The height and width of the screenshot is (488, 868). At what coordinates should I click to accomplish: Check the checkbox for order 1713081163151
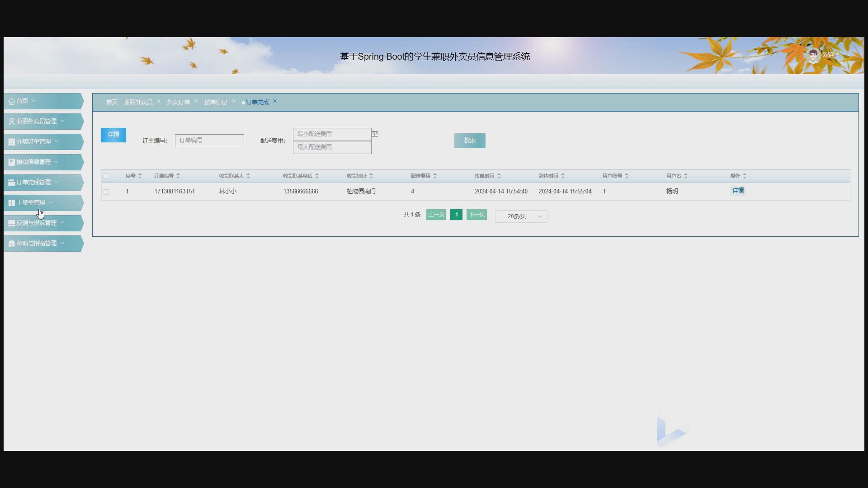pos(107,192)
